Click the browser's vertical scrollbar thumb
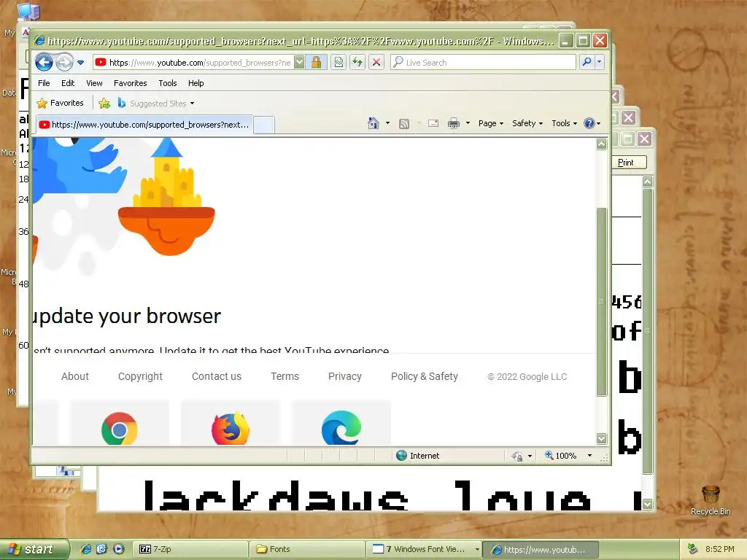This screenshot has width=747, height=560. pyautogui.click(x=601, y=302)
